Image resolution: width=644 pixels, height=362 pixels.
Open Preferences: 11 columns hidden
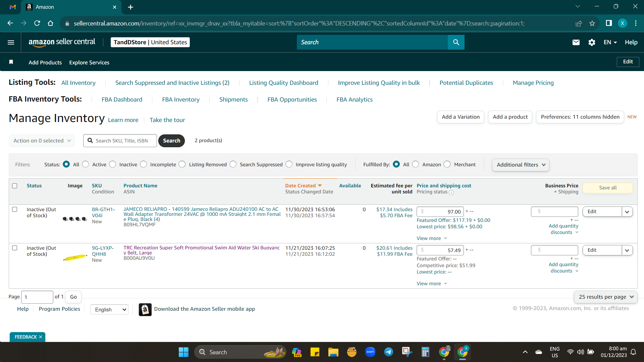(580, 117)
